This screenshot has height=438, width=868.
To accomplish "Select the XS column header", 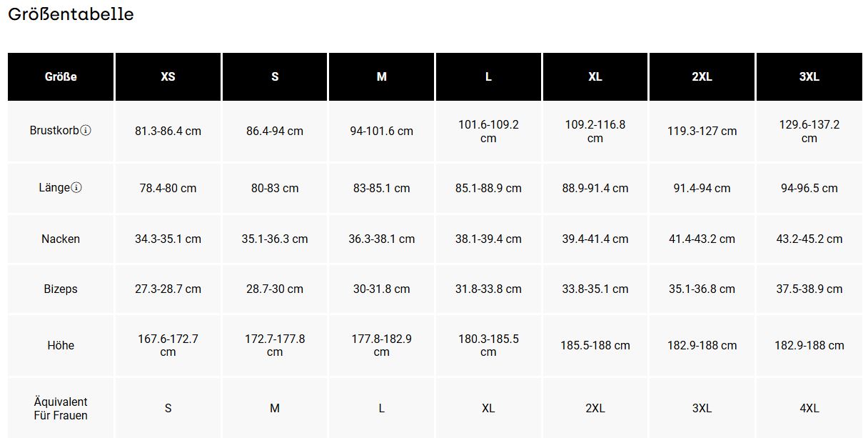I will 168,77.
